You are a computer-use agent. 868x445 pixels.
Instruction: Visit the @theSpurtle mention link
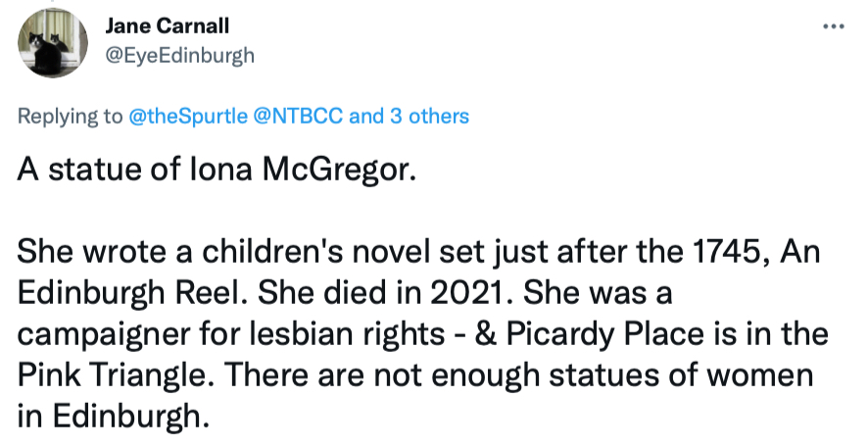[x=188, y=116]
